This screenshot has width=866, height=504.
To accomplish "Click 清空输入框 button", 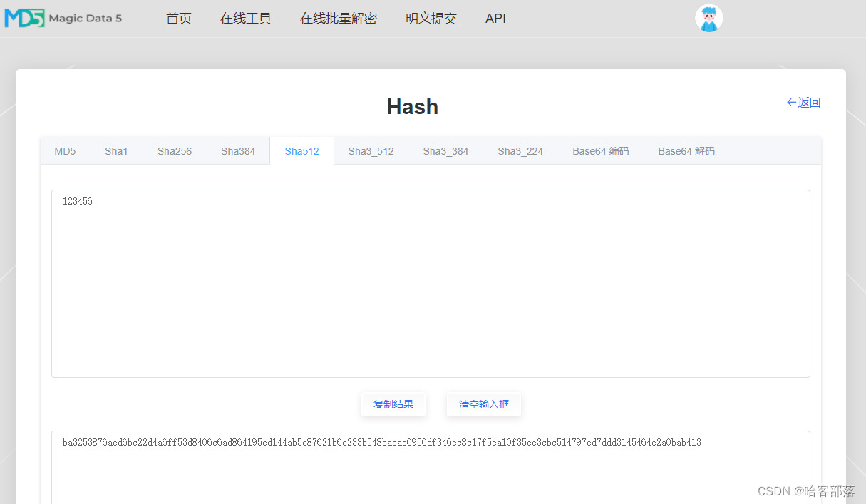I will click(484, 404).
